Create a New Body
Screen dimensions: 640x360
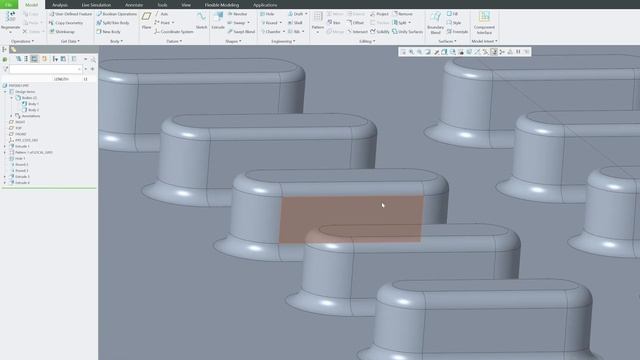click(x=108, y=31)
